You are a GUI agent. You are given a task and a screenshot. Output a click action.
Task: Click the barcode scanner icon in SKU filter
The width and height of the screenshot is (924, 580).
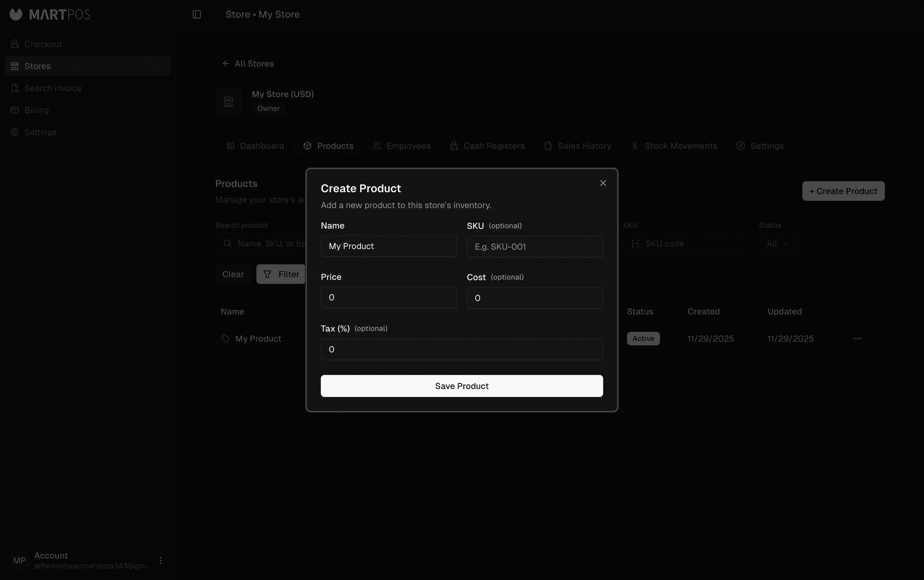(x=635, y=243)
